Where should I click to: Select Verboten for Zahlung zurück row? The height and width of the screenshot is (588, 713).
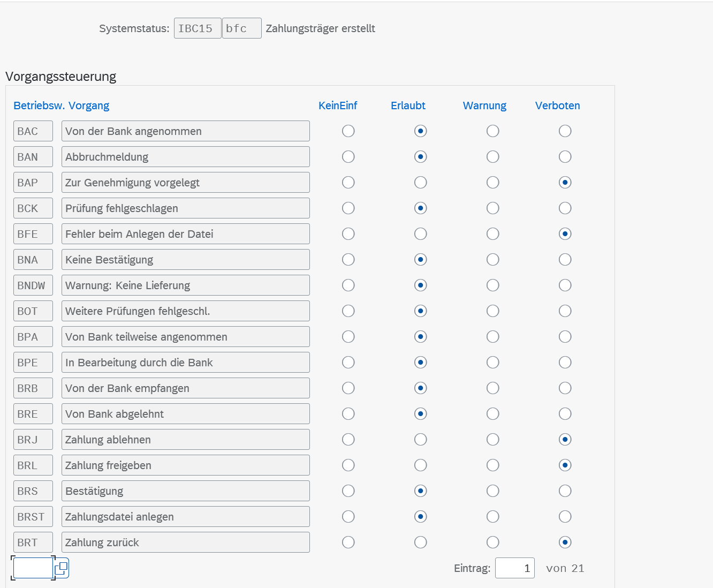pos(565,542)
